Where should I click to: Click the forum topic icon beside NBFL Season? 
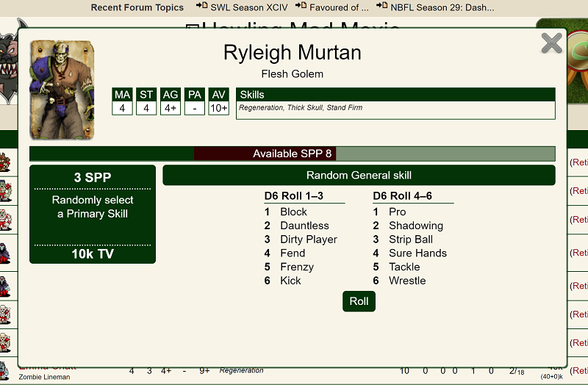coord(381,5)
